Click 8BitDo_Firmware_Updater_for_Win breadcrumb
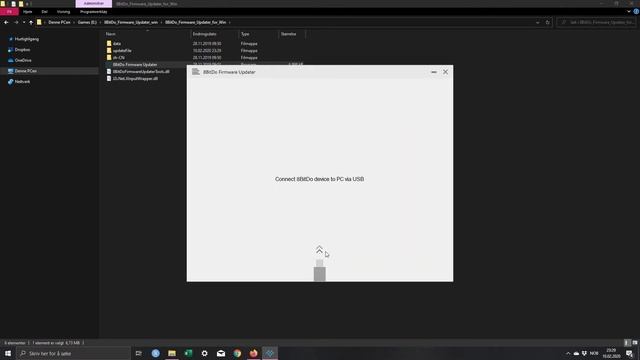 196,22
